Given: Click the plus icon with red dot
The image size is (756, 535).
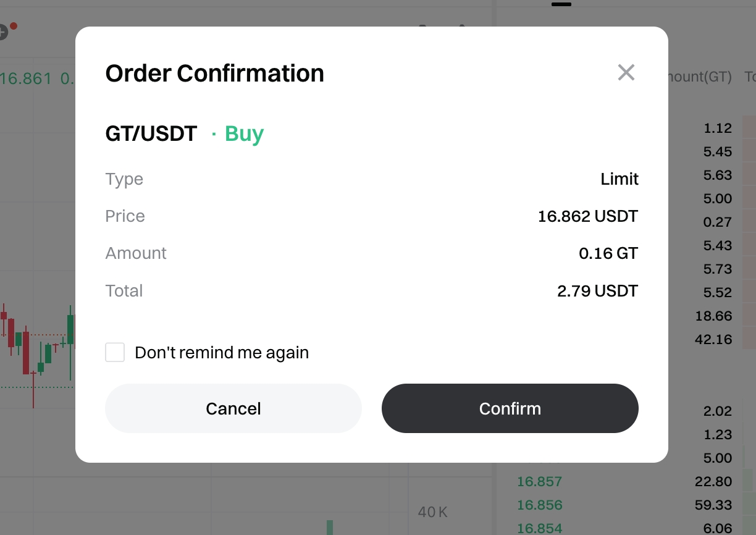Looking at the screenshot, I should pos(3,32).
